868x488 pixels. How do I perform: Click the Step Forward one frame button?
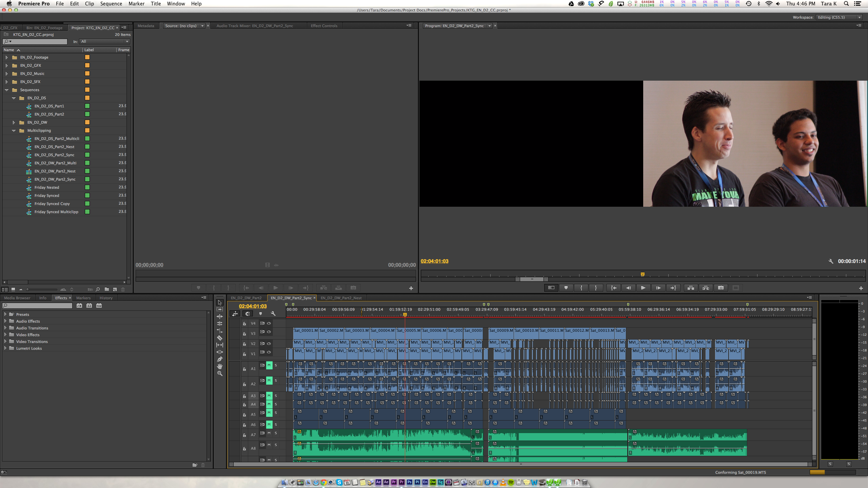(x=657, y=288)
